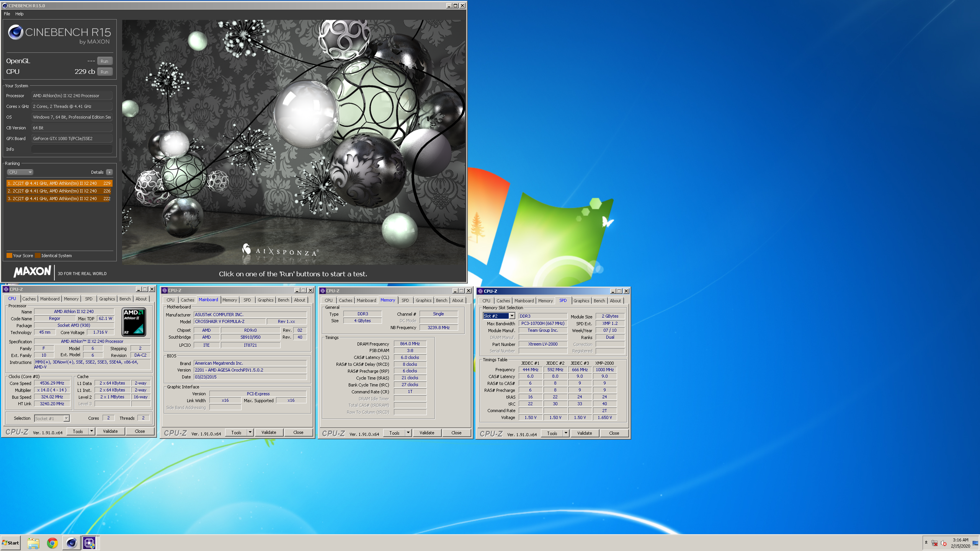The image size is (980, 551).
Task: Expand Tools dropdown arrow in SPD CPU-Z
Action: click(x=566, y=433)
